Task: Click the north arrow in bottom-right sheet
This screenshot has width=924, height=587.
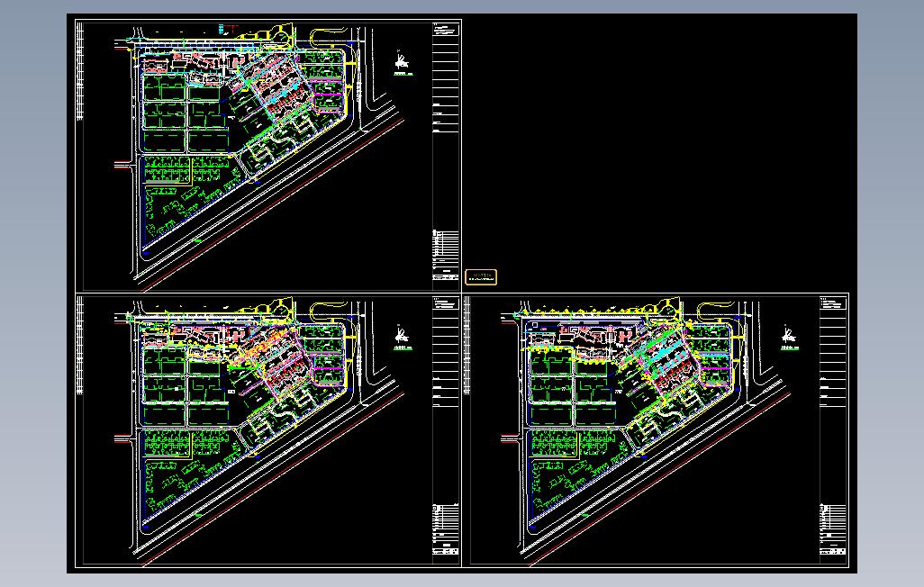Action: (789, 336)
